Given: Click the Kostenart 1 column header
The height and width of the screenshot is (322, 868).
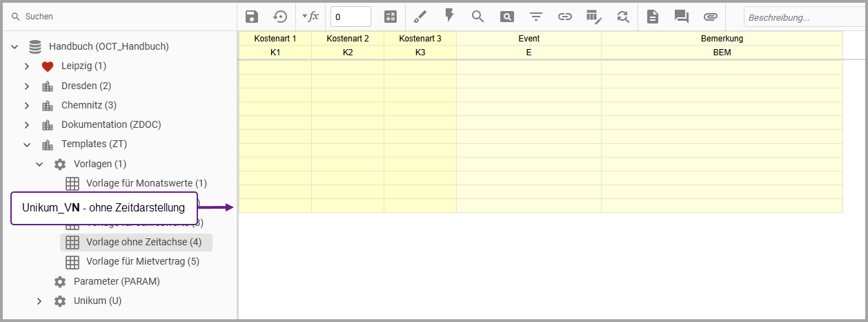Looking at the screenshot, I should pyautogui.click(x=275, y=39).
